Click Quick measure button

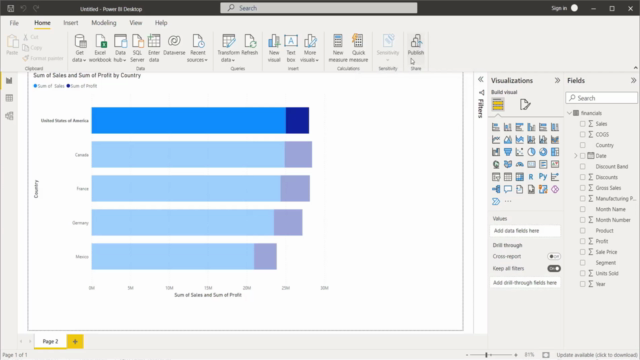pyautogui.click(x=358, y=48)
